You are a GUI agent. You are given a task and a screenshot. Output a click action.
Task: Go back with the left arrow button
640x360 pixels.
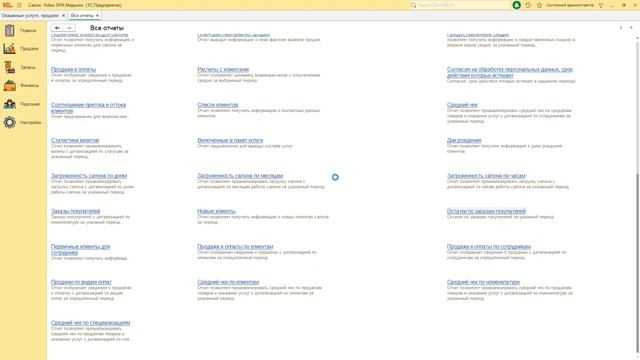[57, 28]
